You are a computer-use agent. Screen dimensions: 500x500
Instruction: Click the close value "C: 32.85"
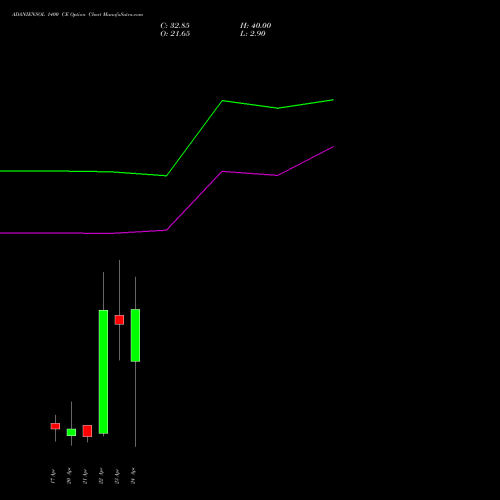coord(175,26)
